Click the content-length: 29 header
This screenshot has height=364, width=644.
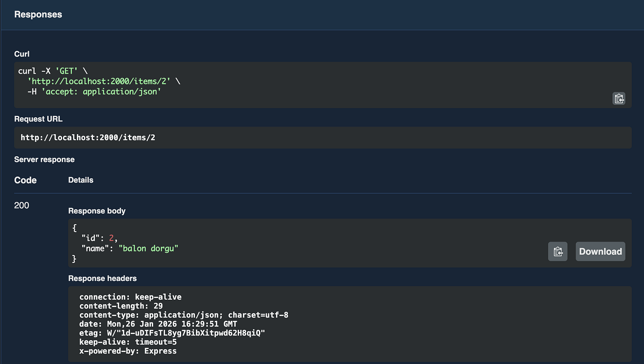[x=121, y=306]
